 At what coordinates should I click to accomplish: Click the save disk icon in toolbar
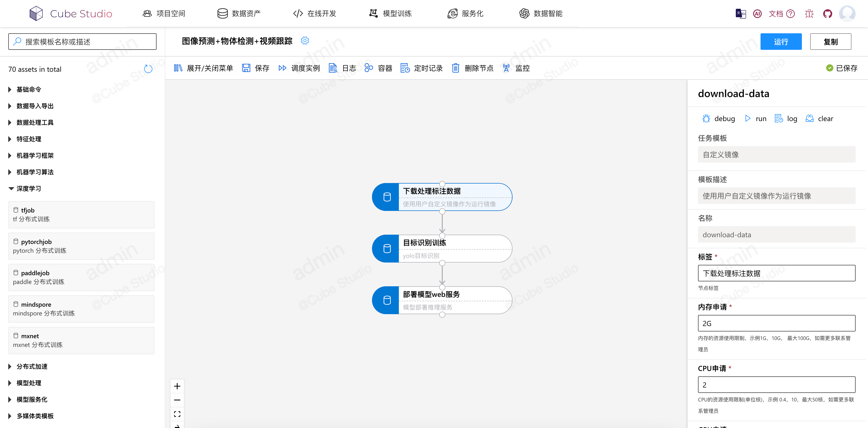246,68
